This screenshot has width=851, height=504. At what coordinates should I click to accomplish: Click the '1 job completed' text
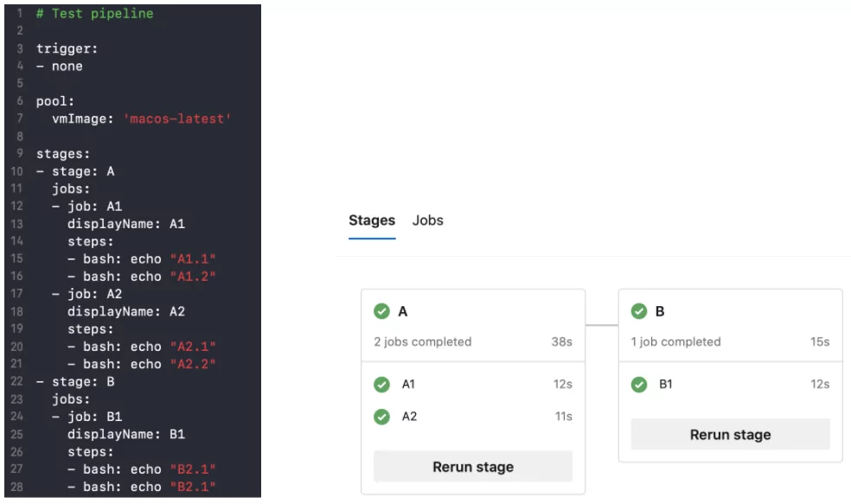point(675,341)
